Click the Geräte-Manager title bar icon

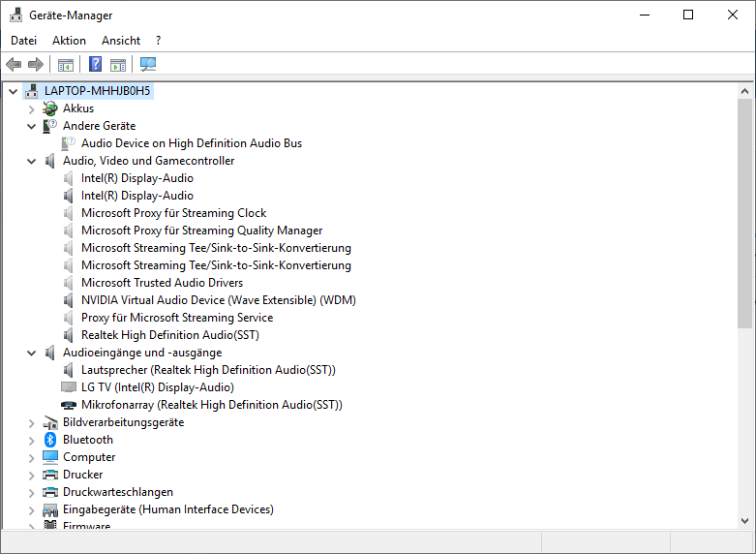[15, 15]
